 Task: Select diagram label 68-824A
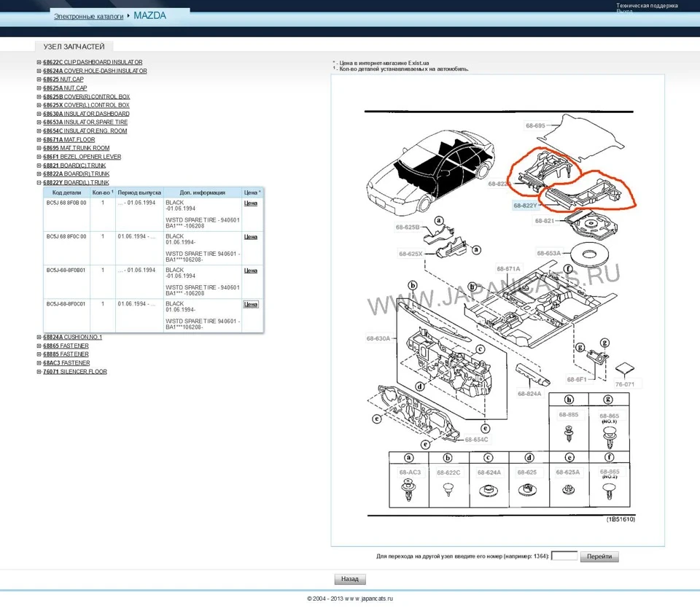(x=529, y=394)
